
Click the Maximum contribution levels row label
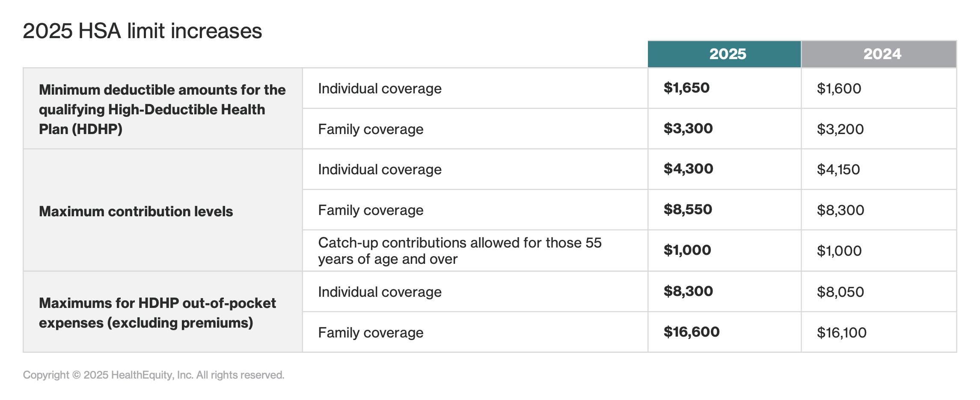(x=136, y=211)
